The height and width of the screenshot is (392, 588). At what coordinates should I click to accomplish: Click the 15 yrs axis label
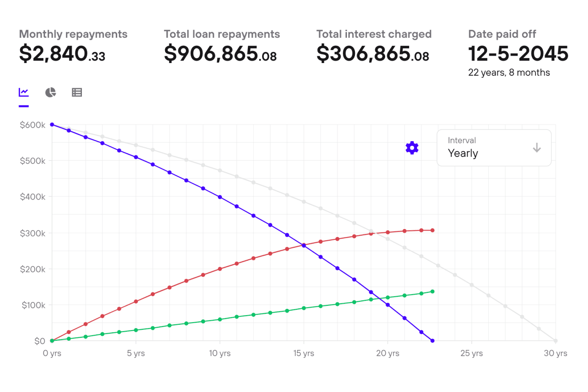pyautogui.click(x=304, y=353)
